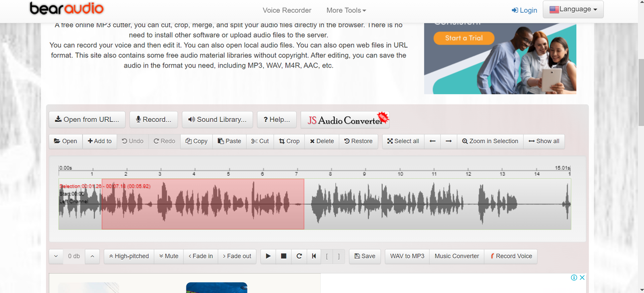The width and height of the screenshot is (644, 293).
Task: Open the Sound Library
Action: tap(217, 119)
